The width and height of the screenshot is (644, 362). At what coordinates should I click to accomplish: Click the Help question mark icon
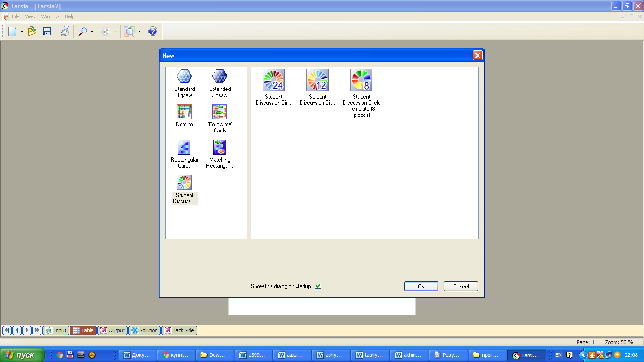pos(153,32)
